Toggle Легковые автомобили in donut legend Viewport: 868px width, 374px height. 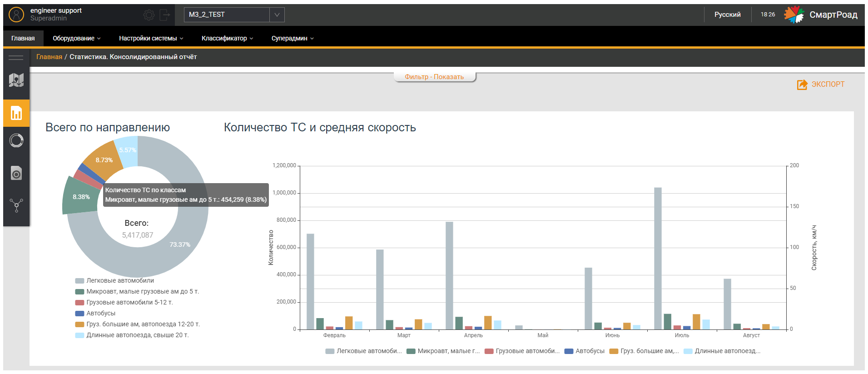tap(114, 281)
